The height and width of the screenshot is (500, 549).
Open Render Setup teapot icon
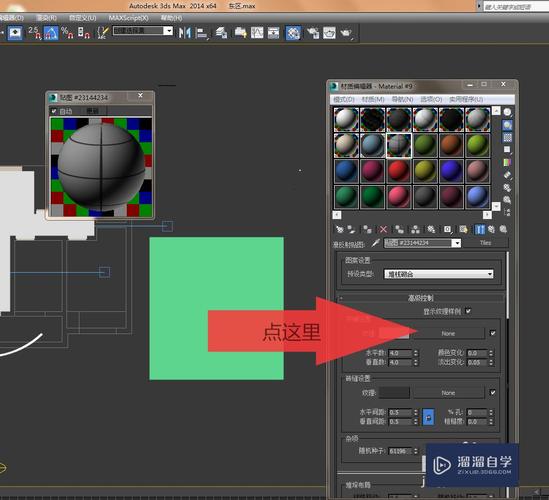click(313, 33)
